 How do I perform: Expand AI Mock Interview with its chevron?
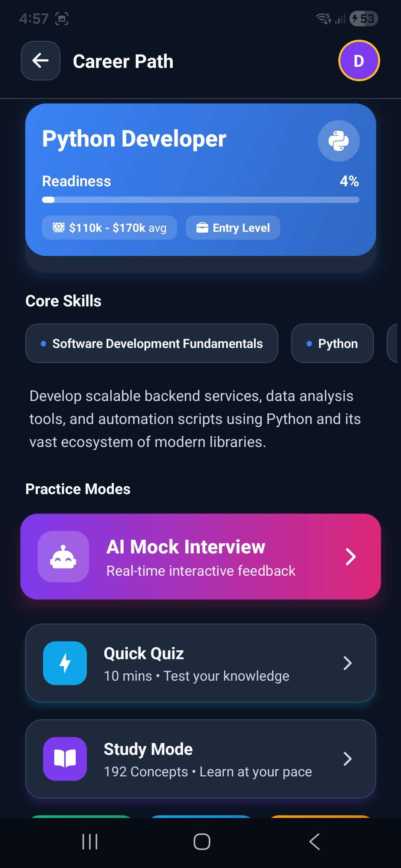(x=351, y=556)
